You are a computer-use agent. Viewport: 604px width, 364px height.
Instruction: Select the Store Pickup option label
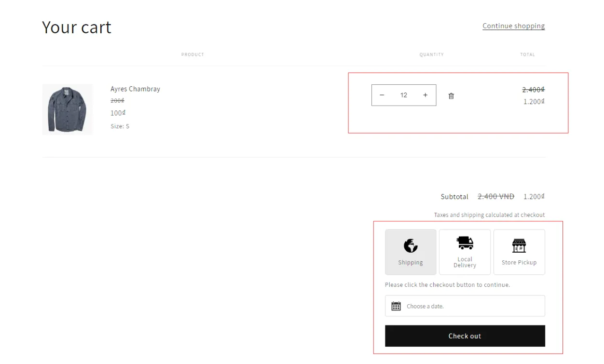(519, 263)
